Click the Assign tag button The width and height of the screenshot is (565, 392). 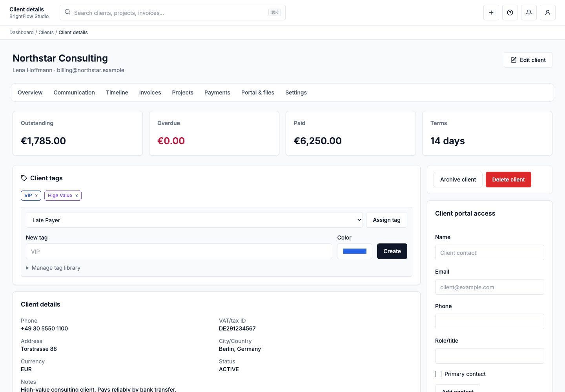click(386, 220)
